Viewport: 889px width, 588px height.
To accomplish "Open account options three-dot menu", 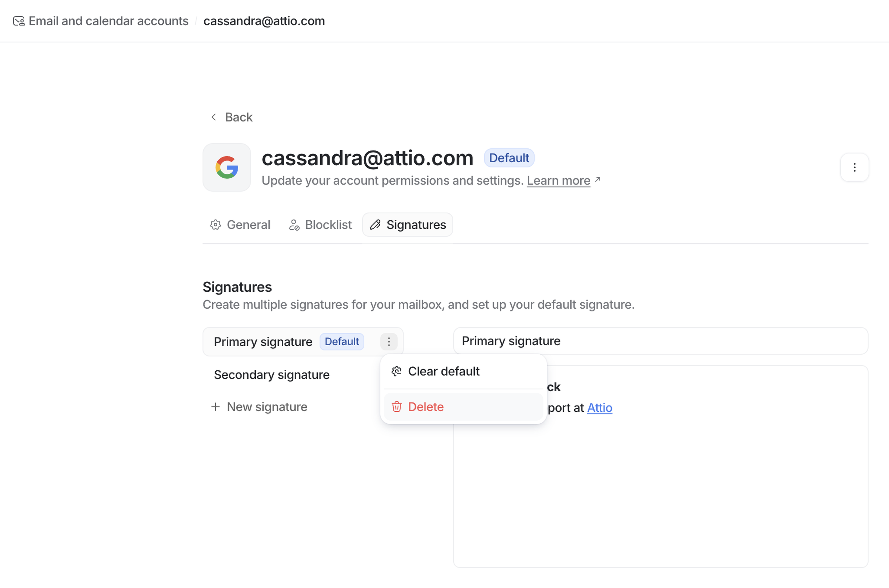I will coord(855,167).
